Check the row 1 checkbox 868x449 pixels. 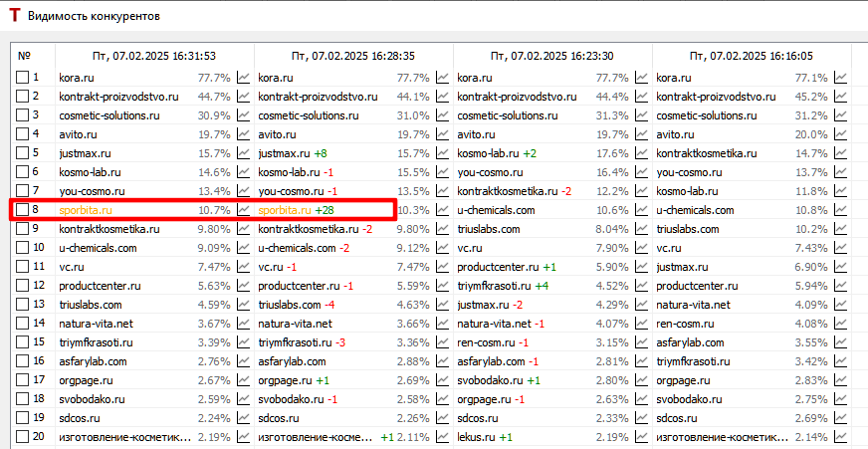(22, 78)
